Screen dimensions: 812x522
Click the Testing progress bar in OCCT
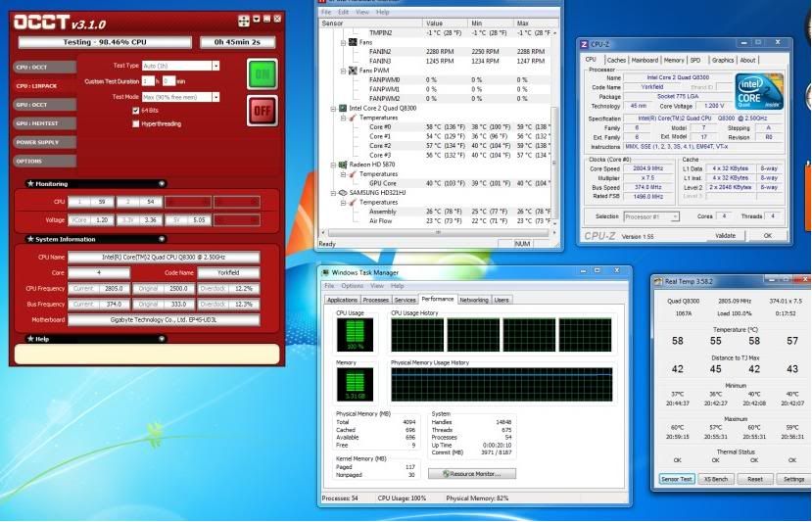(x=105, y=42)
